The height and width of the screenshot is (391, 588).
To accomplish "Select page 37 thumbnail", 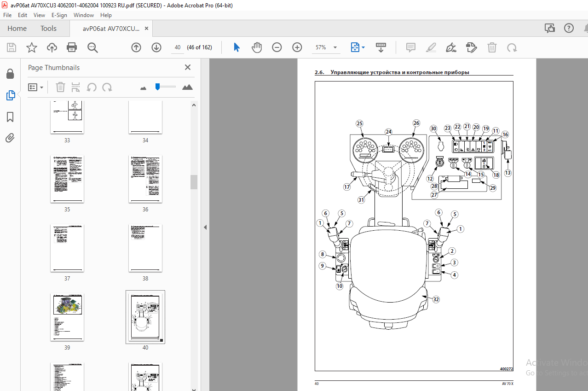I will (67, 248).
